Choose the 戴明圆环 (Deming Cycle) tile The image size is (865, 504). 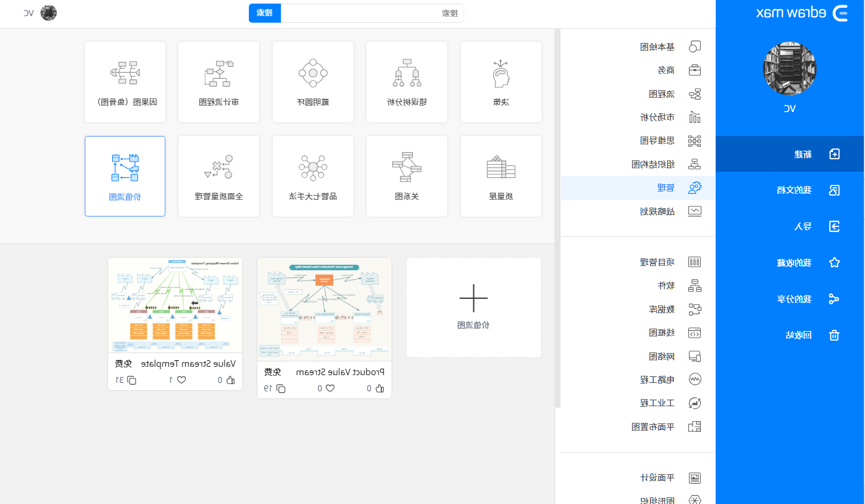[x=313, y=82]
